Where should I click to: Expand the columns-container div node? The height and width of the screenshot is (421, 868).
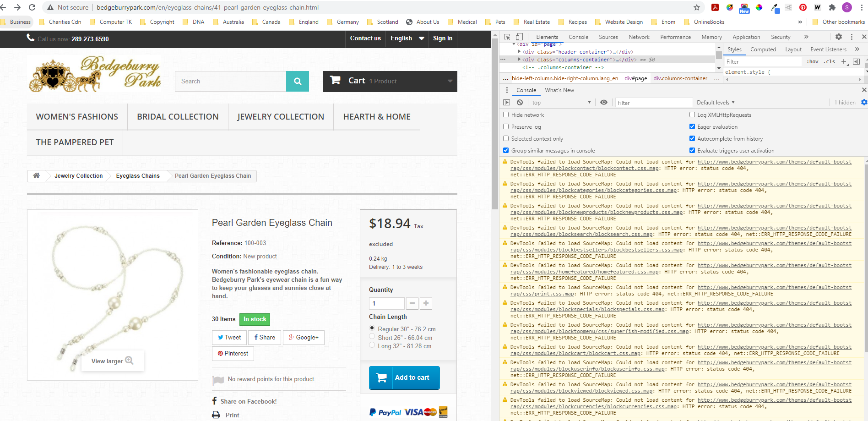coord(519,60)
